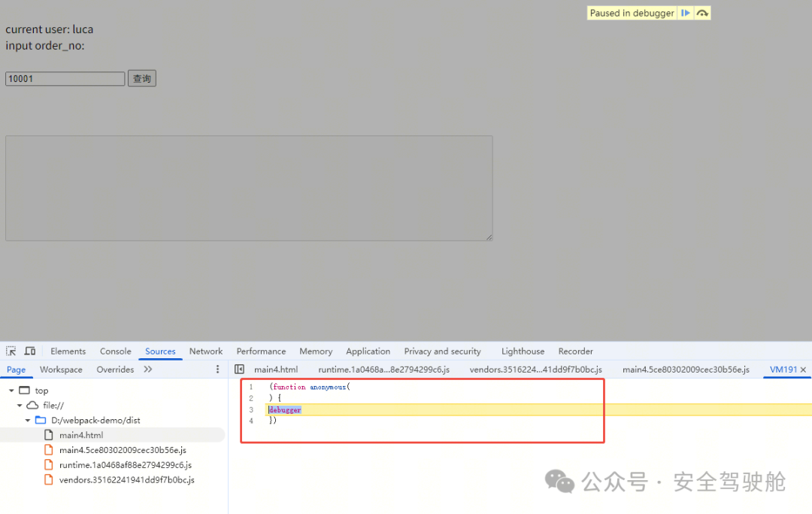Switch to the Application panel
Screen dimensions: 812x514
point(368,351)
